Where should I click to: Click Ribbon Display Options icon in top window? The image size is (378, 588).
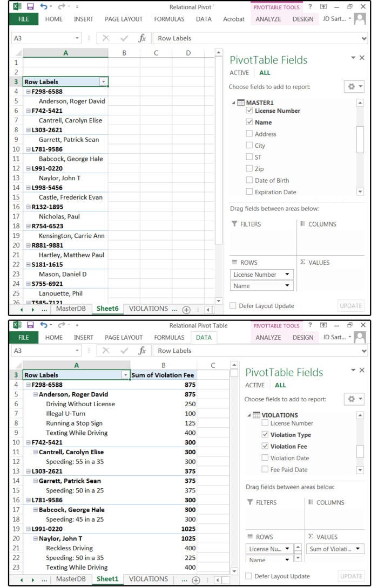pos(323,7)
